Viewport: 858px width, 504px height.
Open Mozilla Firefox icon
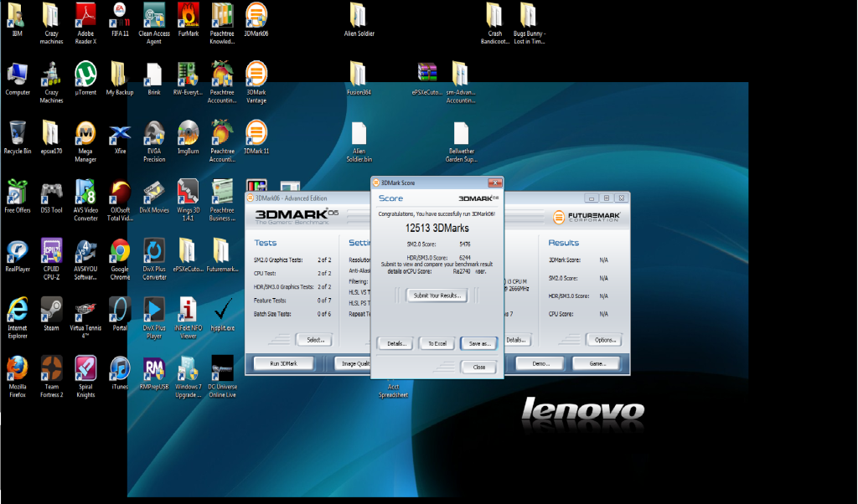pyautogui.click(x=18, y=377)
